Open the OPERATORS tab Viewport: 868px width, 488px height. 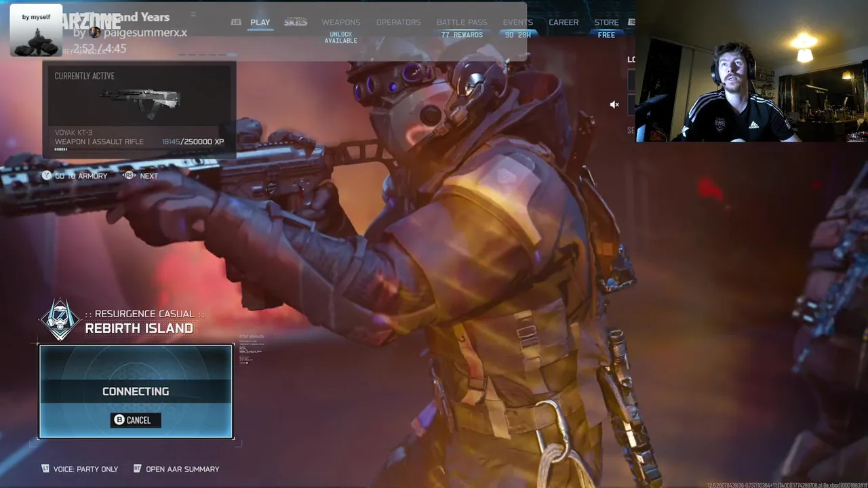coord(398,22)
